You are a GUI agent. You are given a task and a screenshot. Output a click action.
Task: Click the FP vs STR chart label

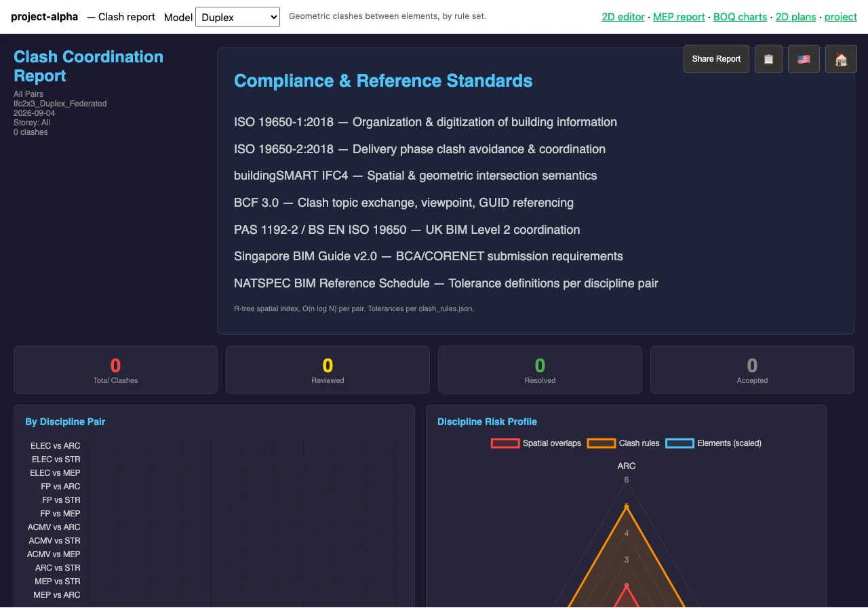pyautogui.click(x=61, y=500)
